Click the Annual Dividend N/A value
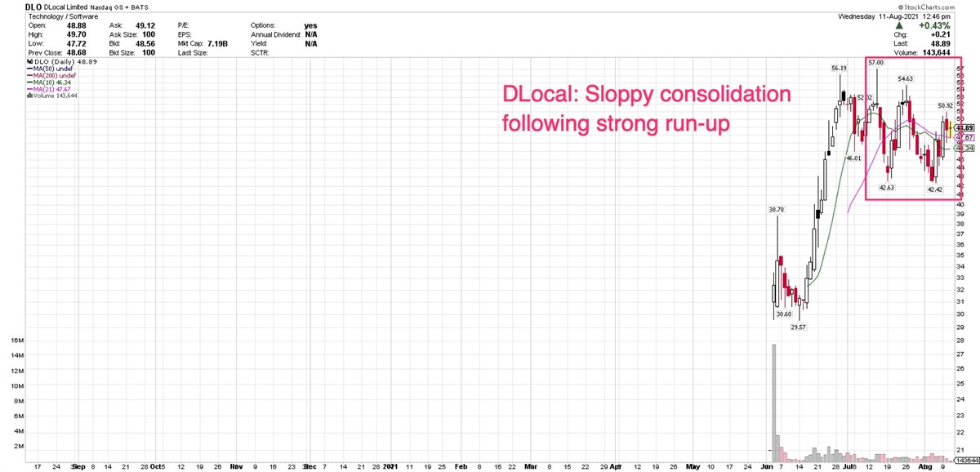Image resolution: width=980 pixels, height=472 pixels. tap(310, 34)
